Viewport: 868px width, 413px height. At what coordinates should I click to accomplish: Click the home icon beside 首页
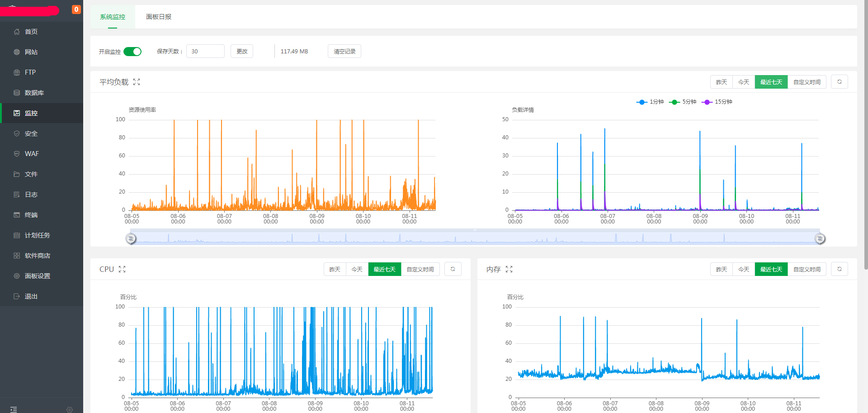17,32
